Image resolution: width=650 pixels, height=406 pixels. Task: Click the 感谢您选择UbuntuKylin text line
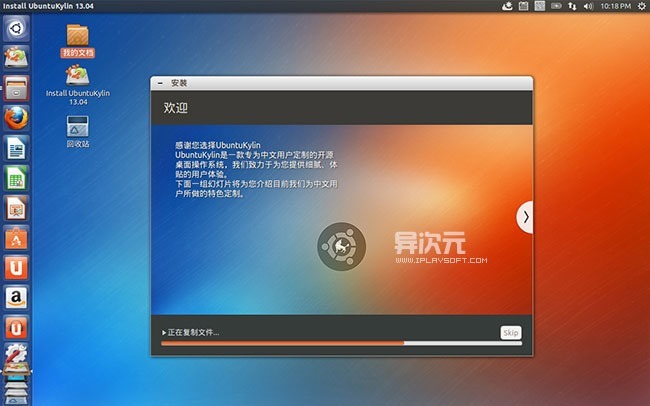218,145
